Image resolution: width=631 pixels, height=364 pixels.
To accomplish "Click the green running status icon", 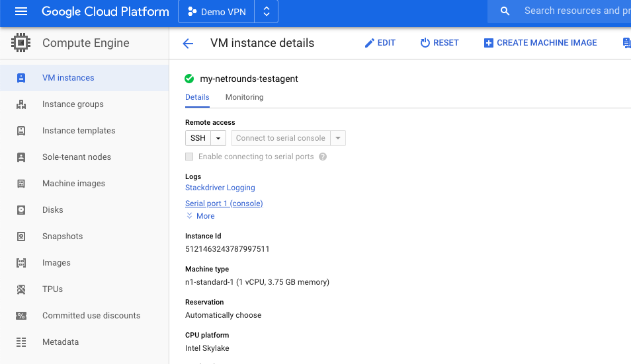I will [x=189, y=79].
